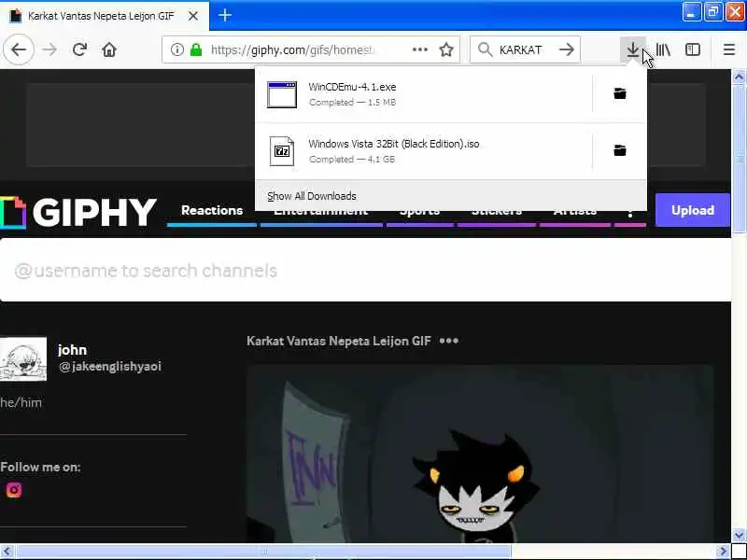
Task: Click the forward navigation arrow
Action: (x=49, y=49)
